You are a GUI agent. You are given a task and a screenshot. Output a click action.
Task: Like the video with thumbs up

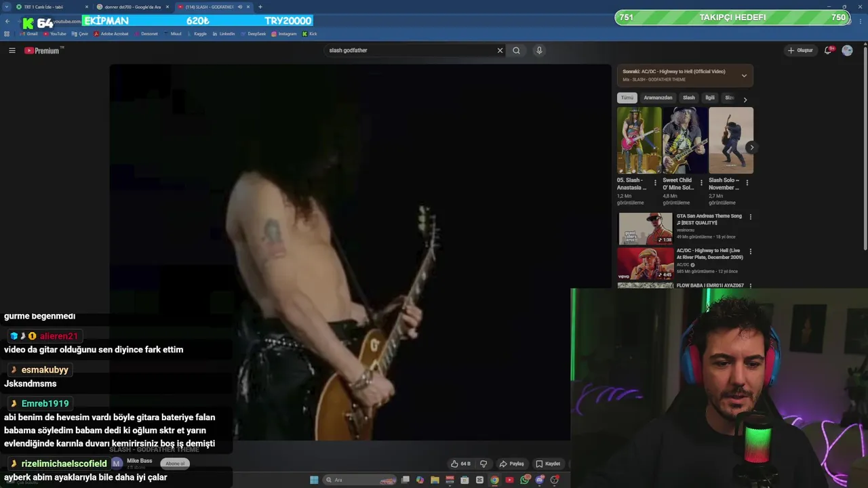click(x=460, y=464)
